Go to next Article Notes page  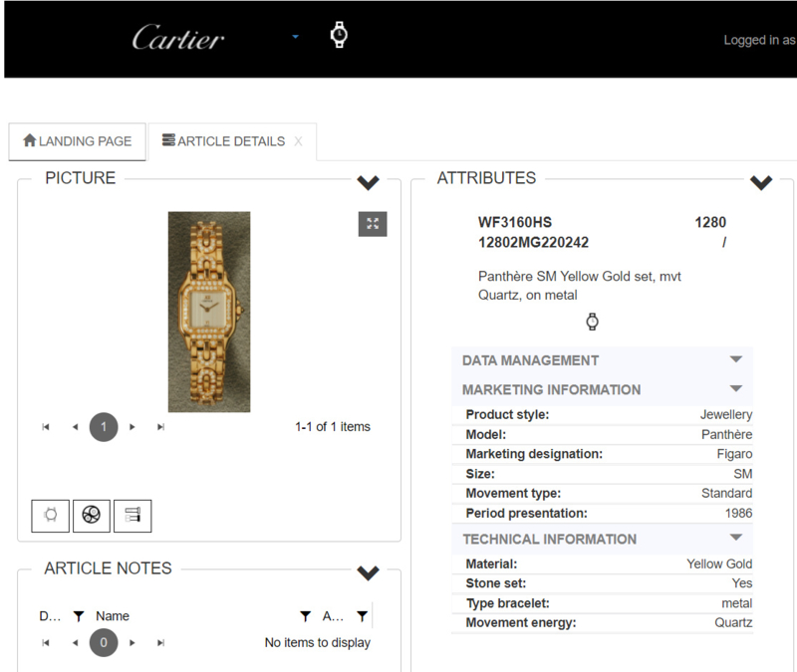[x=133, y=643]
